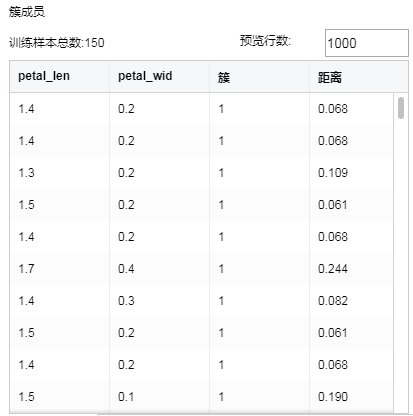Click the first row's cluster value 1
Image resolution: width=413 pixels, height=416 pixels.
221,109
